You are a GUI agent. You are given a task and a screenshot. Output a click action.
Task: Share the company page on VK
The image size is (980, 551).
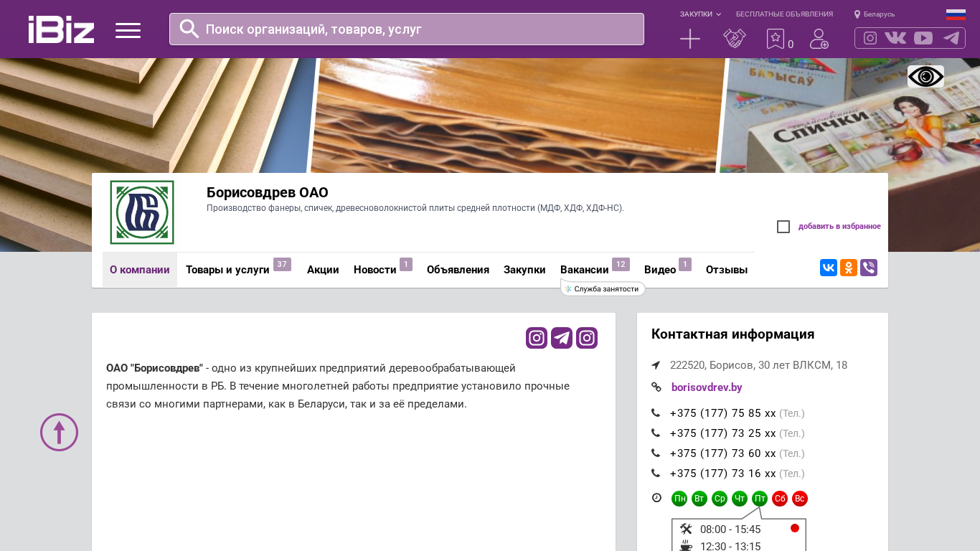tap(829, 268)
